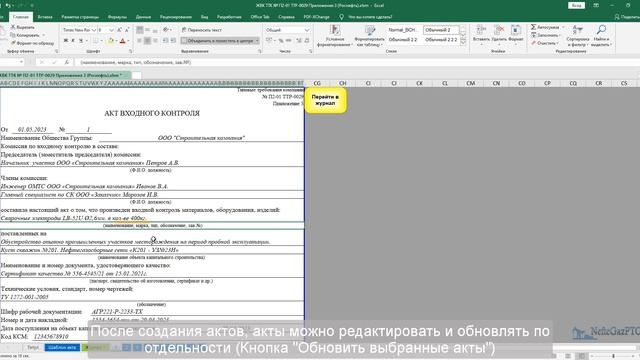Activate Формат по образцу format painter
Image resolution: width=640 pixels, height=360 pixels.
[32, 43]
